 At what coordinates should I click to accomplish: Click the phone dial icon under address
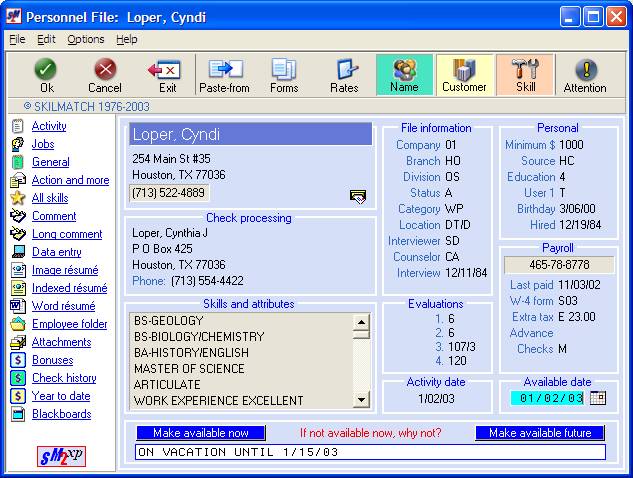(358, 196)
